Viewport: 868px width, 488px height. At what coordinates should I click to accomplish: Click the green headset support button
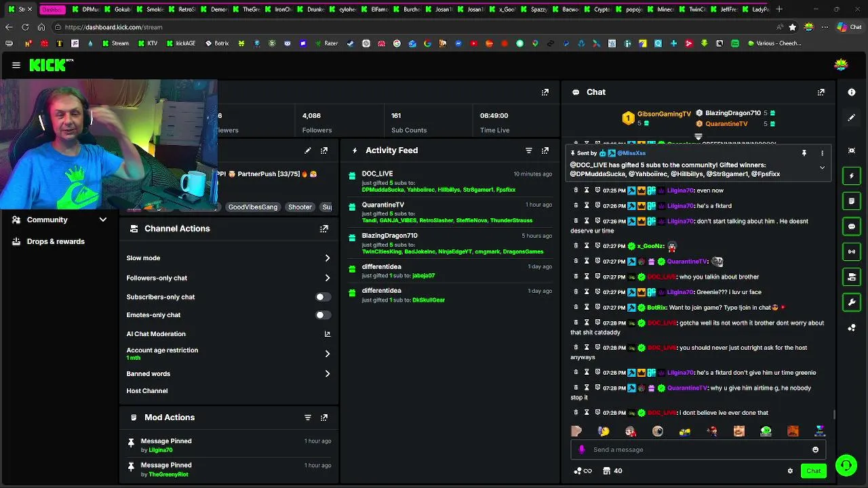click(x=846, y=465)
